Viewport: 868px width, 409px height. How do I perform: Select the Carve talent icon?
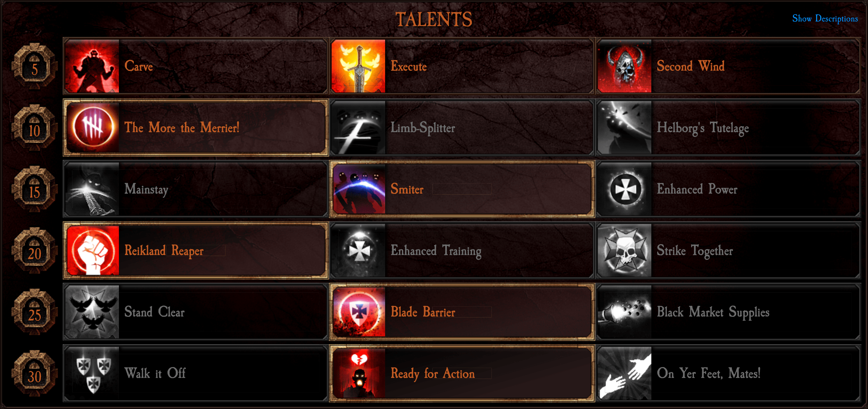pos(92,66)
